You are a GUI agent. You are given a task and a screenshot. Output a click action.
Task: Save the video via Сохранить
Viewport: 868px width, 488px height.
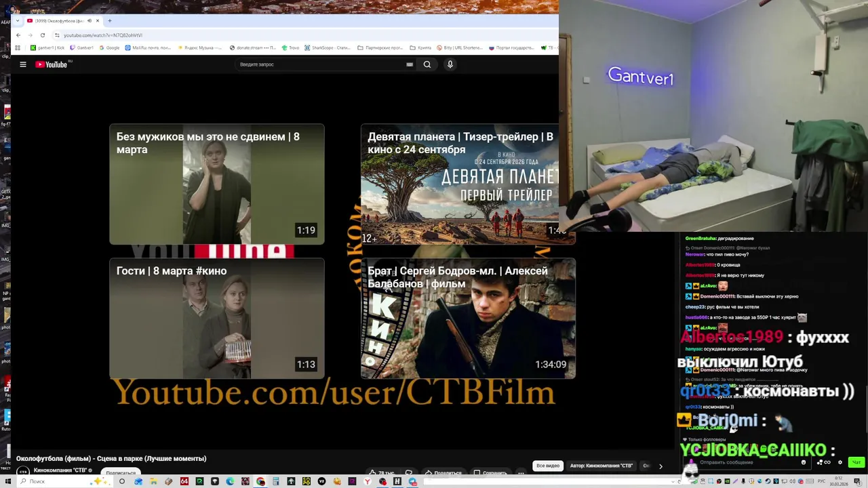pyautogui.click(x=490, y=472)
